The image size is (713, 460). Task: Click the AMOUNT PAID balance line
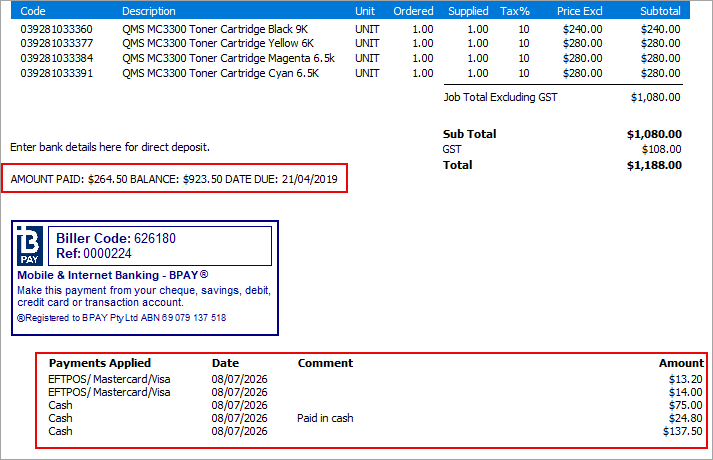coord(174,179)
